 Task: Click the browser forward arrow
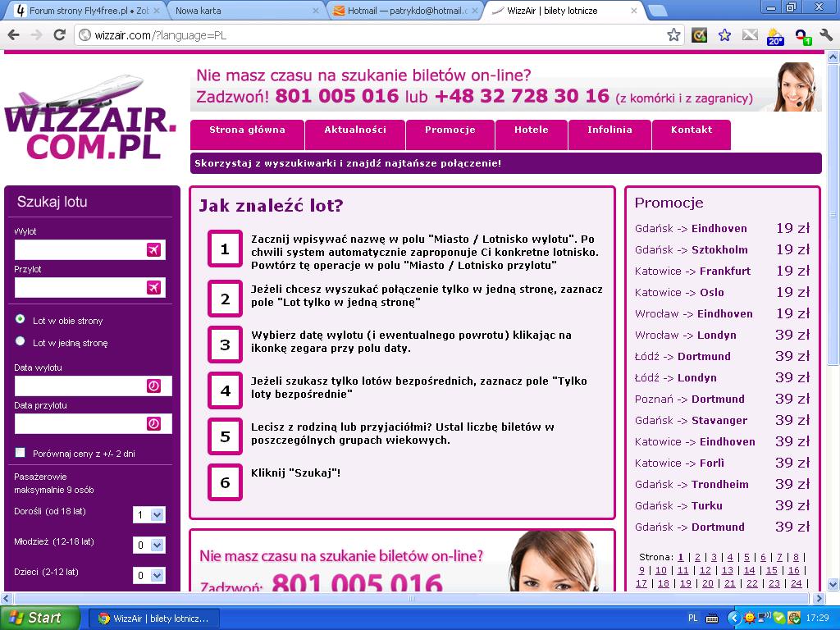pyautogui.click(x=36, y=35)
